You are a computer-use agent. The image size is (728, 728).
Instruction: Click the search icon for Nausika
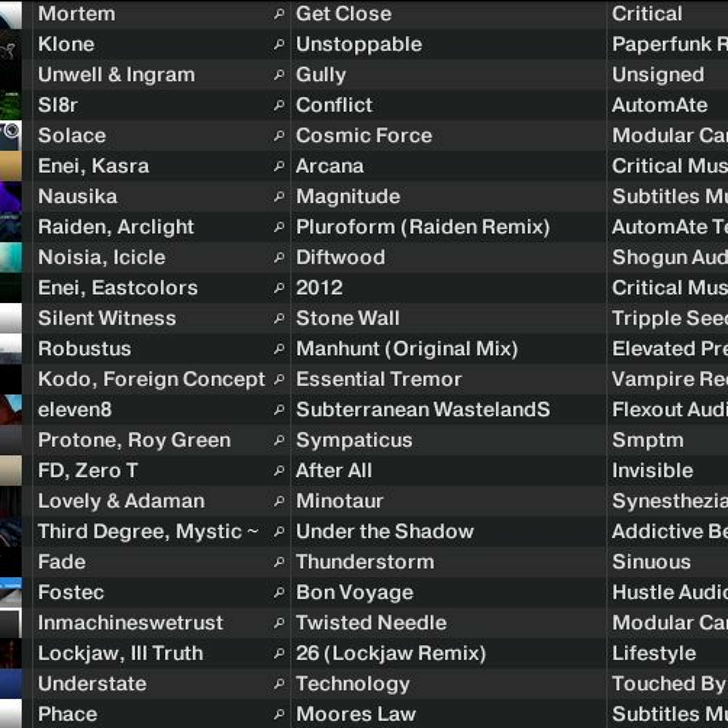click(x=279, y=197)
